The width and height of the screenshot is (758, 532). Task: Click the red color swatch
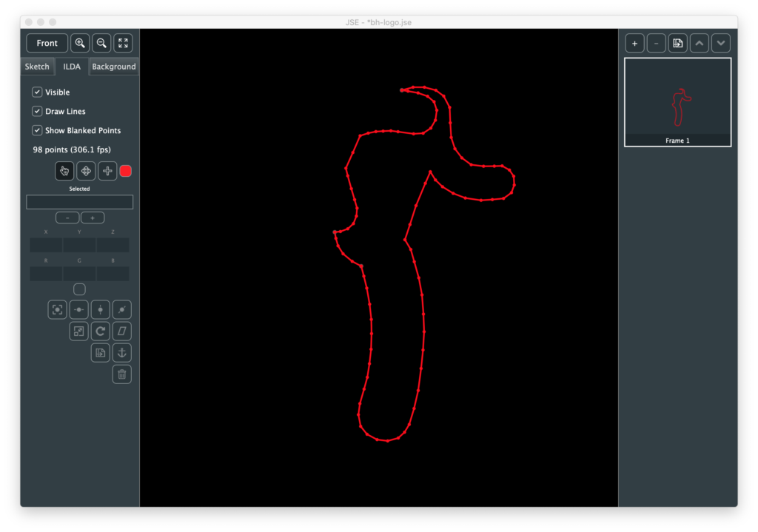[126, 171]
